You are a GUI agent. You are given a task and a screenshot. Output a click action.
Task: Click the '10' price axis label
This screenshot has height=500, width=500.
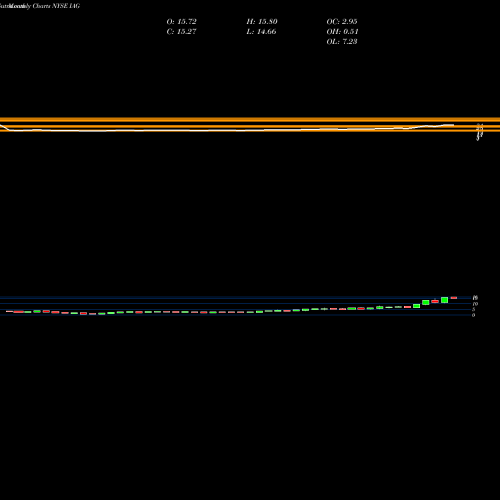(475, 304)
